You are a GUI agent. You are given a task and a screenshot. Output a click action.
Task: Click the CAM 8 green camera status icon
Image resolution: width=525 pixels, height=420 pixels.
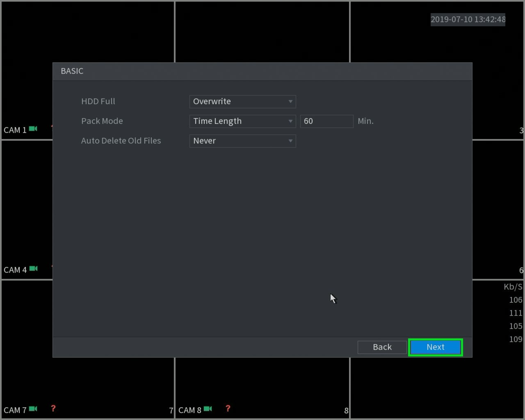(208, 409)
